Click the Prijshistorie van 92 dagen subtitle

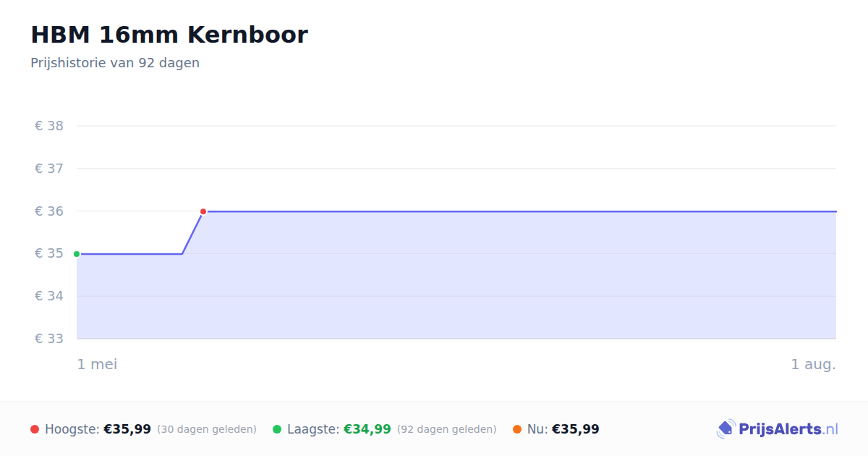(115, 63)
